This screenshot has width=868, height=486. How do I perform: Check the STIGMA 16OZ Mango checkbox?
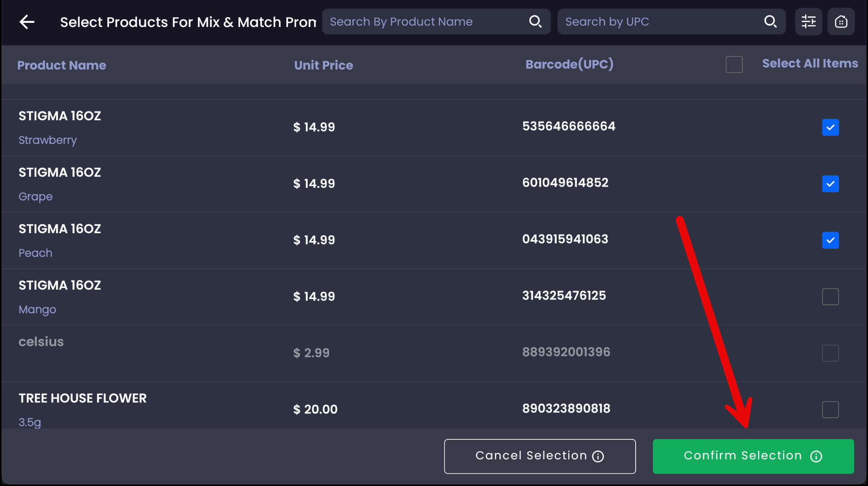click(x=830, y=297)
